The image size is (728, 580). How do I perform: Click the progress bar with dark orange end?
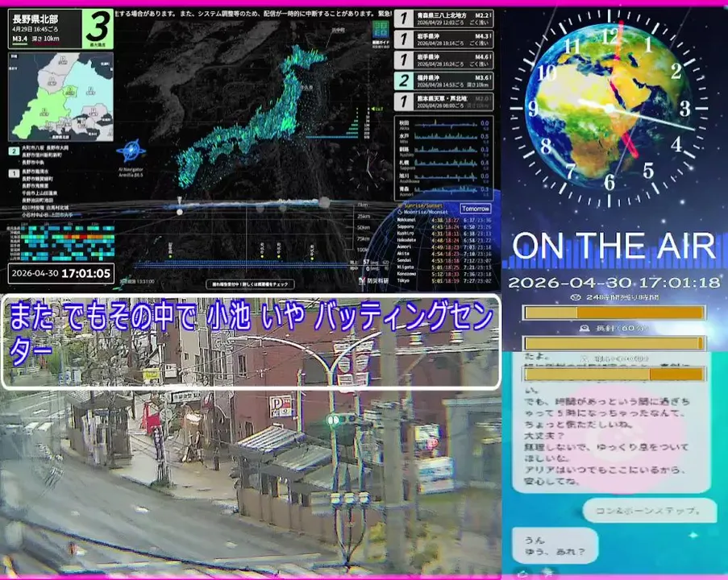(x=614, y=374)
